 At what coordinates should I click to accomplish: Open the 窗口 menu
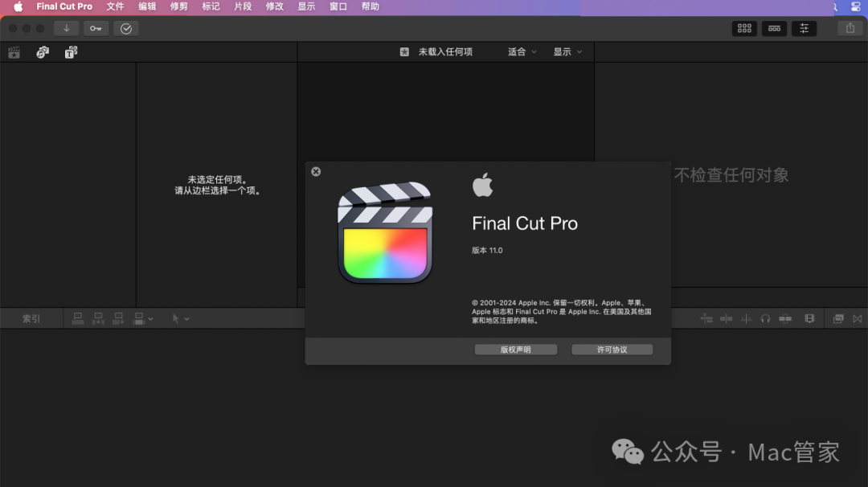point(338,6)
